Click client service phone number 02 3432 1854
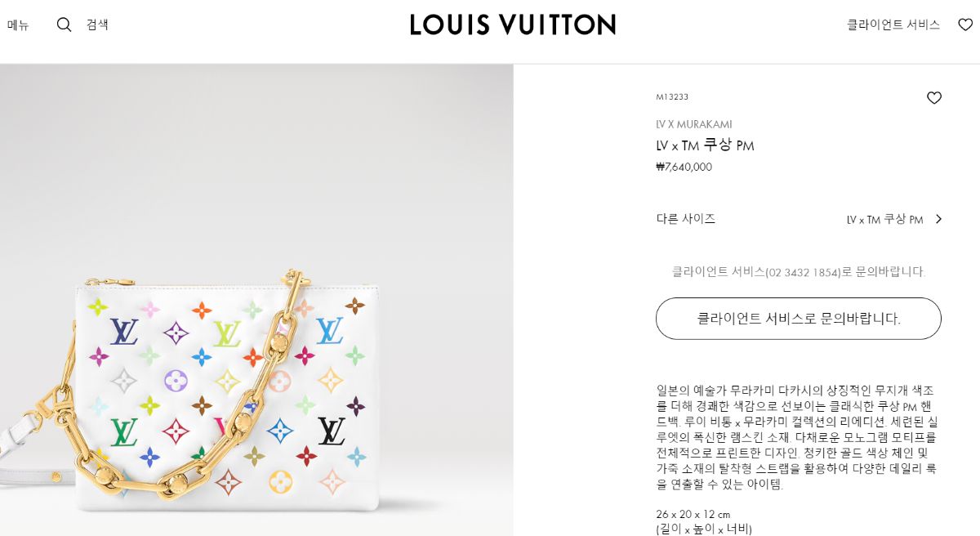This screenshot has height=536, width=980. point(804,272)
